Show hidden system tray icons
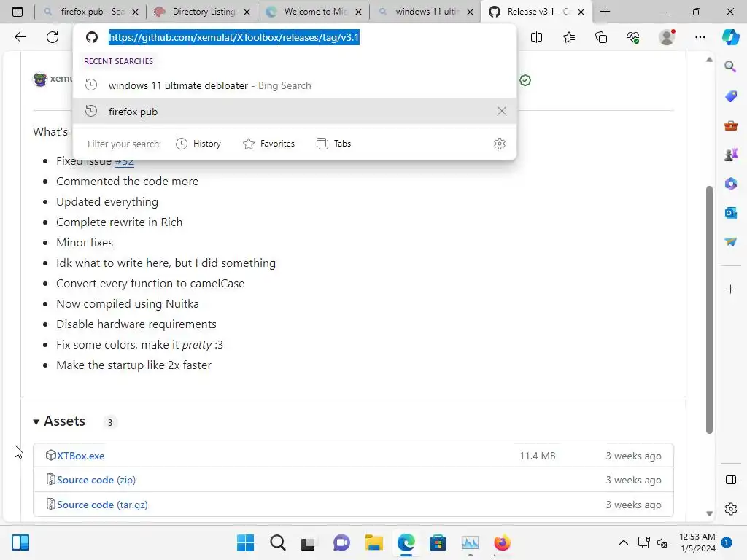The image size is (747, 560). [x=623, y=542]
